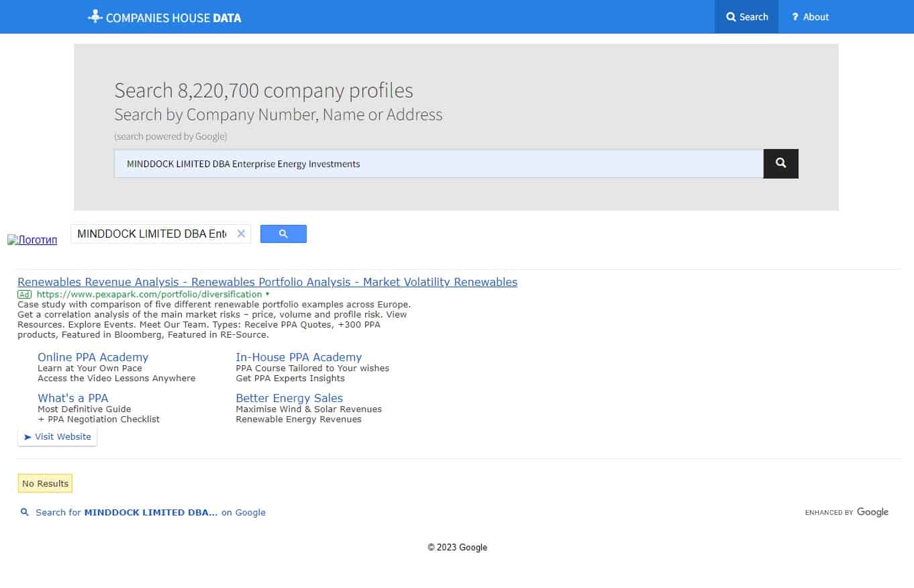This screenshot has width=914, height=588.
Task: Expand the ad URL dropdown arrow
Action: pyautogui.click(x=267, y=294)
